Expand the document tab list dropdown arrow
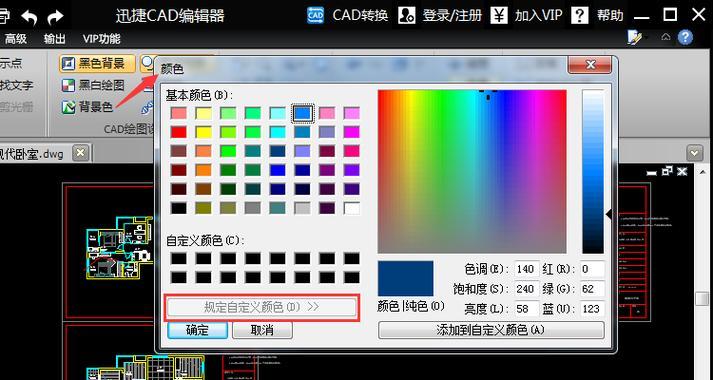Screen dimensions: 713x380 (695, 153)
